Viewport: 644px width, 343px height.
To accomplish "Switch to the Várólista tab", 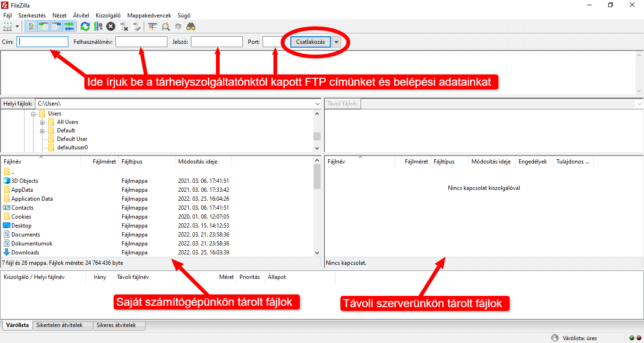I will [17, 325].
